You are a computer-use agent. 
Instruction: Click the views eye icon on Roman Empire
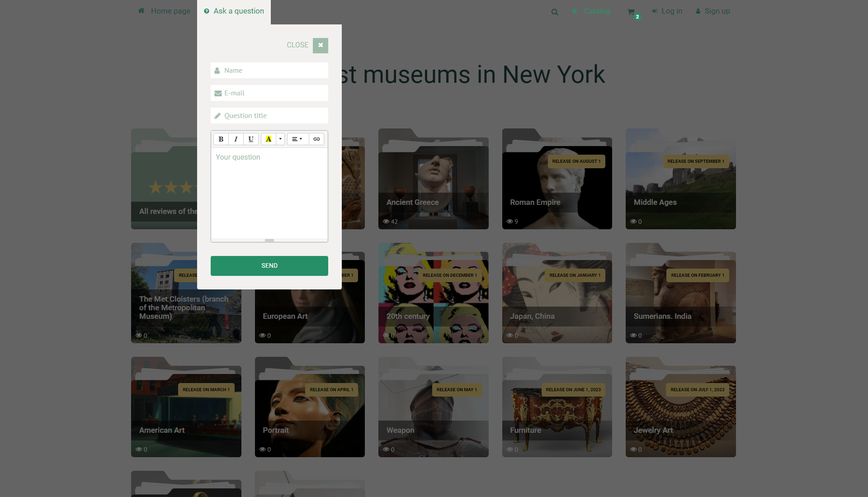click(x=509, y=222)
